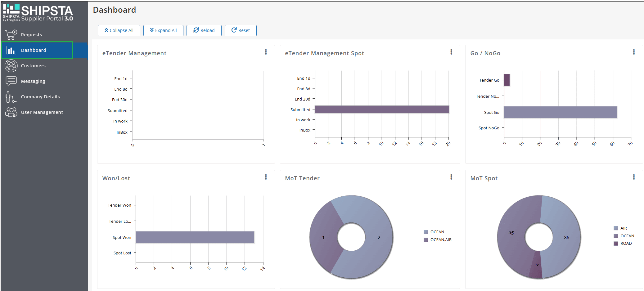Click the Messaging speech bubble icon
Image resolution: width=644 pixels, height=291 pixels.
[11, 81]
